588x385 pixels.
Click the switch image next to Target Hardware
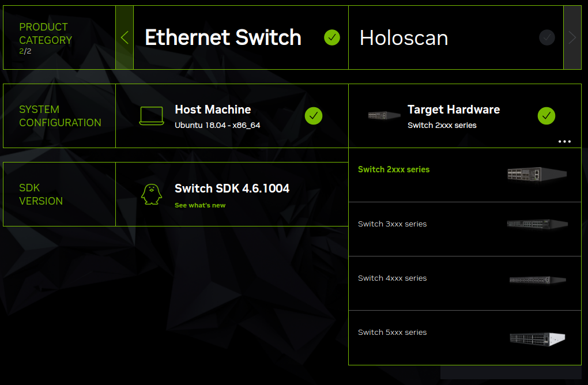point(384,116)
